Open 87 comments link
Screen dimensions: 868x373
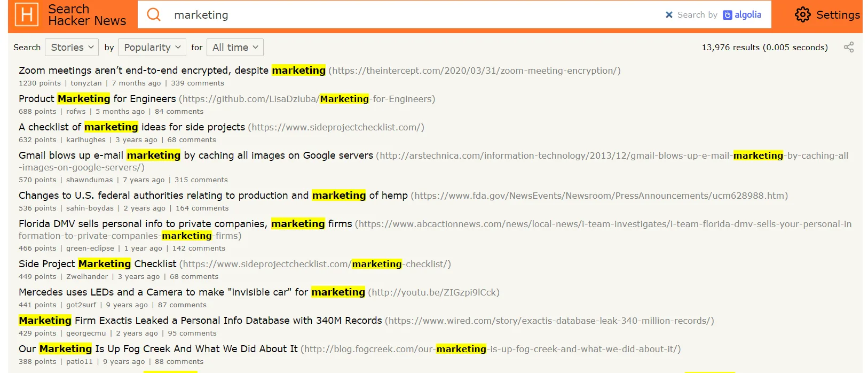182,305
